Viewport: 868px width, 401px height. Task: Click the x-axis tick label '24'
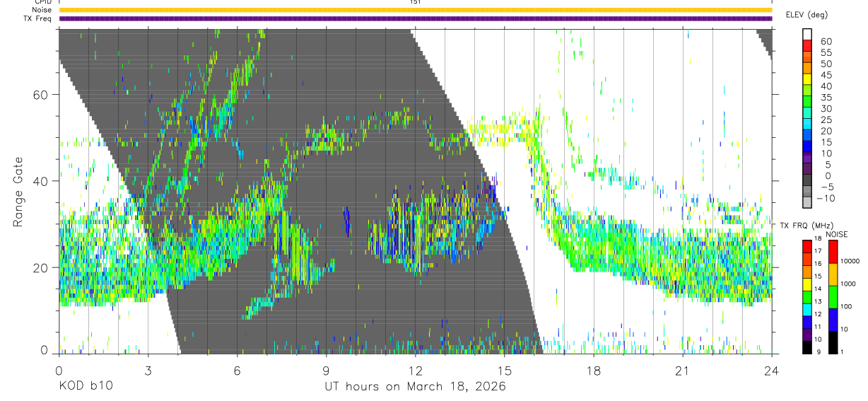(x=771, y=371)
